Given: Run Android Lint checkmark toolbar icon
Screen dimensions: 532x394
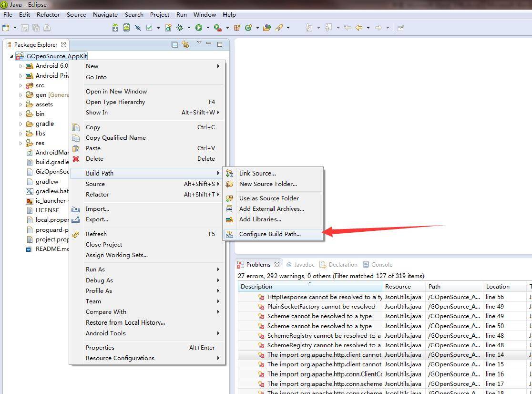Looking at the screenshot, I should tap(149, 28).
